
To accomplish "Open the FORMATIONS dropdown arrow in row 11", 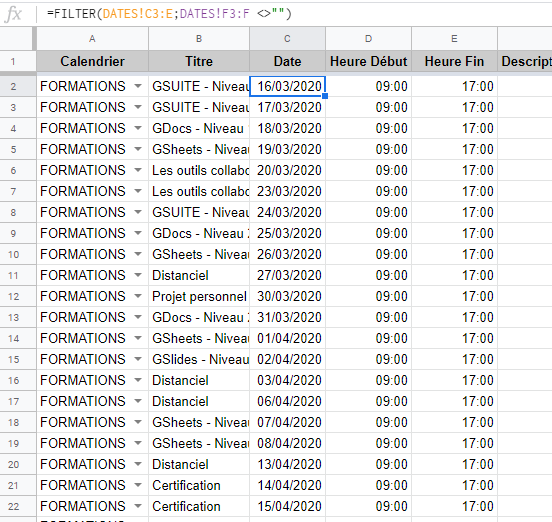I will click(x=138, y=275).
